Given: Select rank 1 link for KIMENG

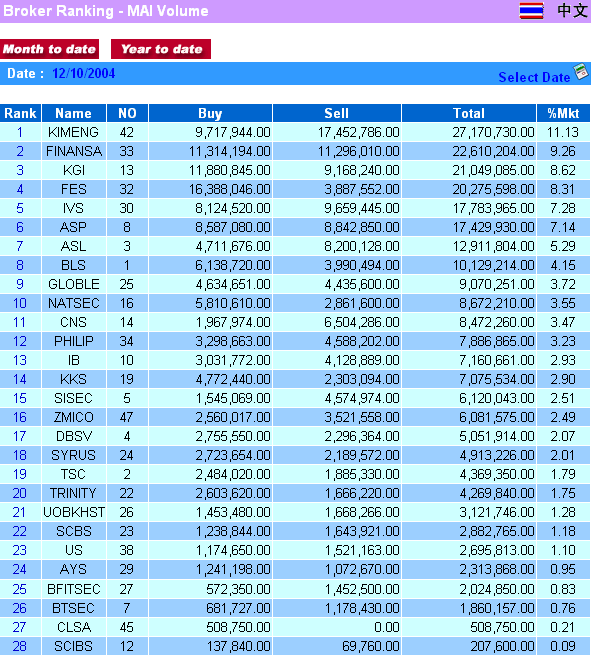Looking at the screenshot, I should coord(20,132).
